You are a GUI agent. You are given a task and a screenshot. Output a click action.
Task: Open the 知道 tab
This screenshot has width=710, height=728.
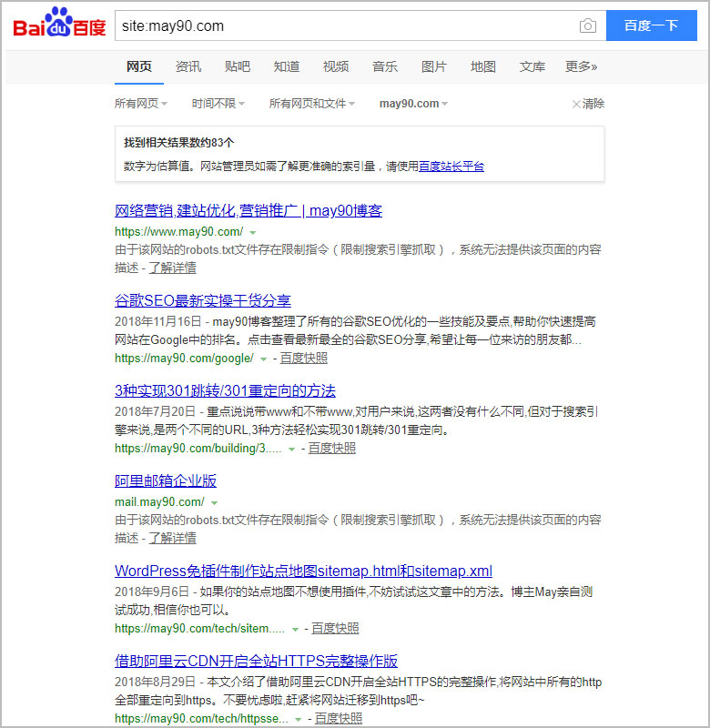(287, 66)
